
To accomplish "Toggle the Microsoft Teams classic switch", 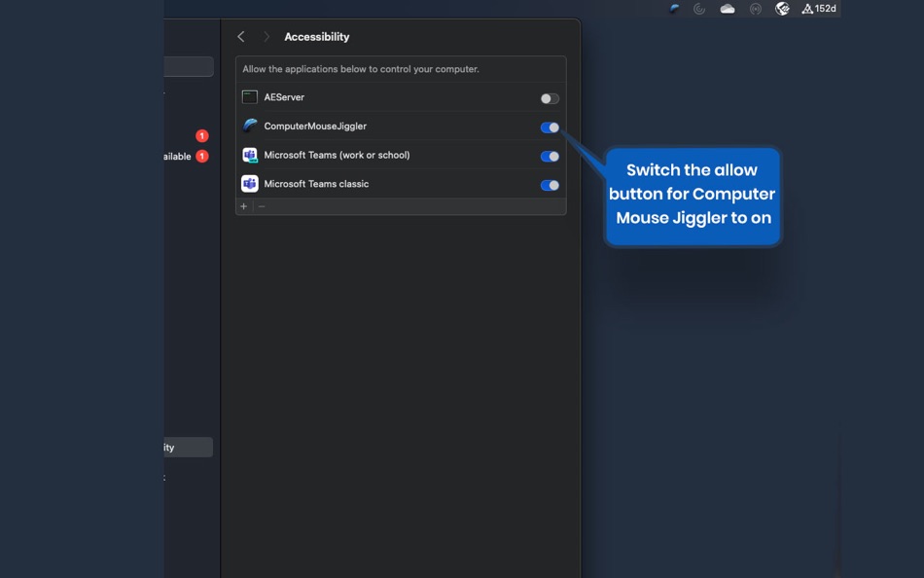I will pos(550,185).
